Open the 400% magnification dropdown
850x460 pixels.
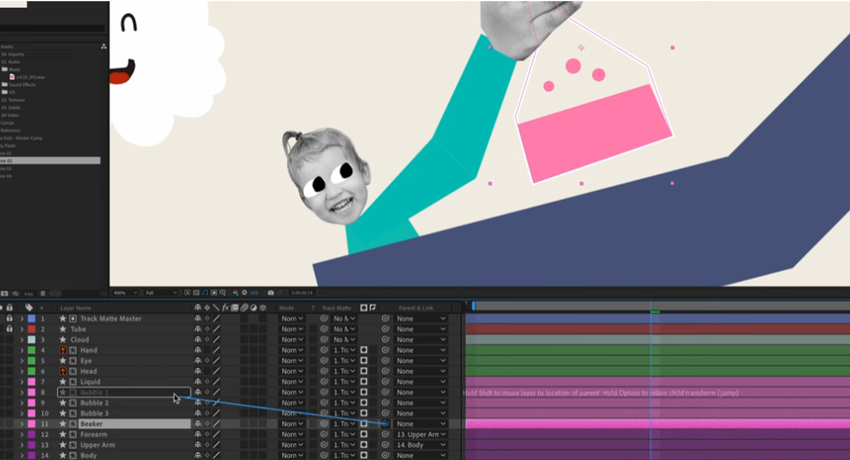[125, 293]
